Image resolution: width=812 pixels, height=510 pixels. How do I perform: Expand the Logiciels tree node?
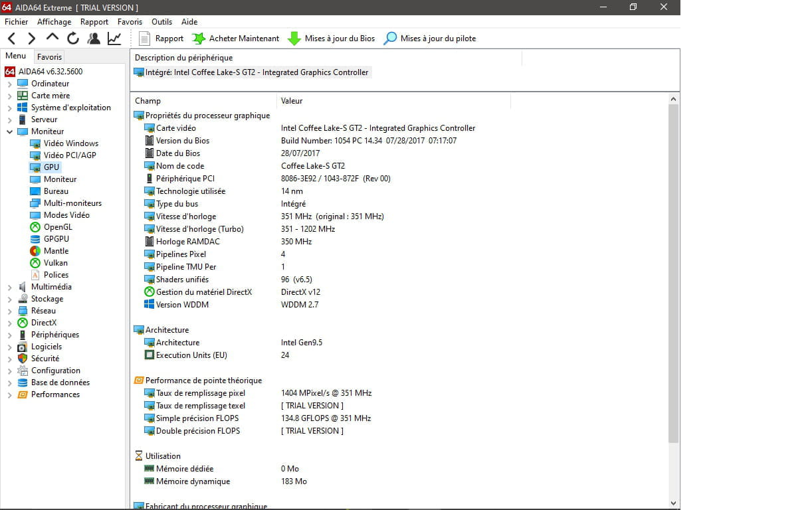(9, 347)
